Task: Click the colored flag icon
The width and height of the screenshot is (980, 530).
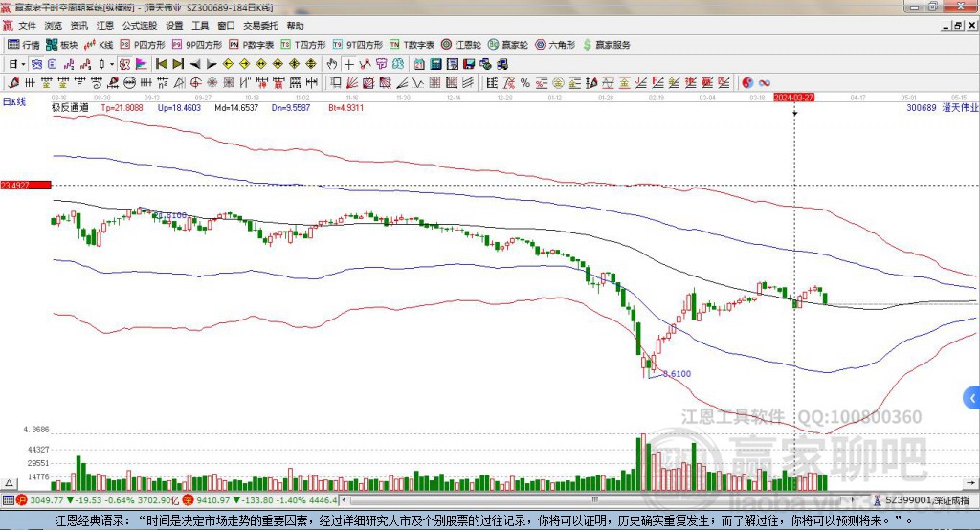Action: click(142, 64)
